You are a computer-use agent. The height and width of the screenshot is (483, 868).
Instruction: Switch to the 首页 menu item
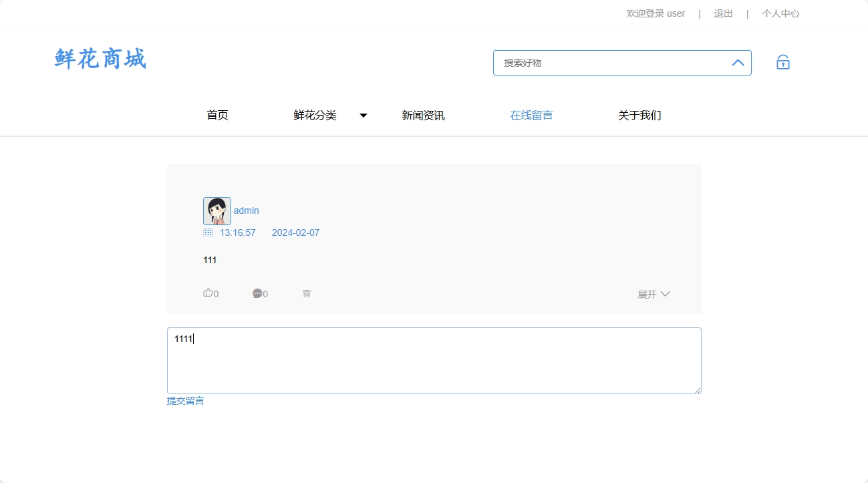[217, 115]
